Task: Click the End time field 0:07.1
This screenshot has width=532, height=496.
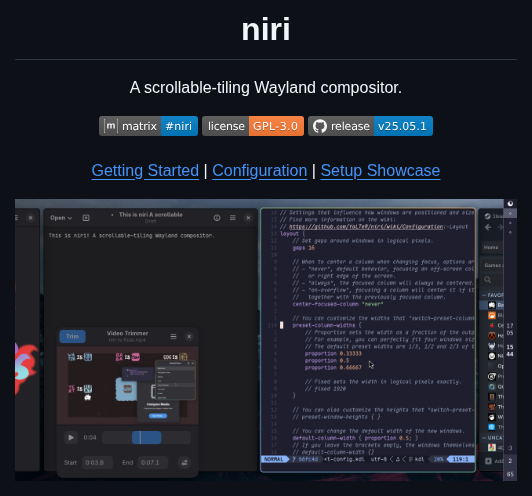Action: point(153,462)
